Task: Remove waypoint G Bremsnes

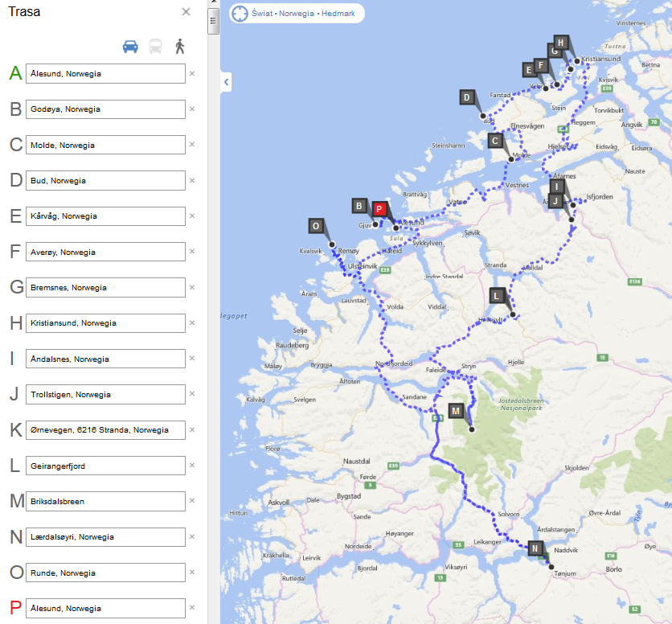Action: 192,287
